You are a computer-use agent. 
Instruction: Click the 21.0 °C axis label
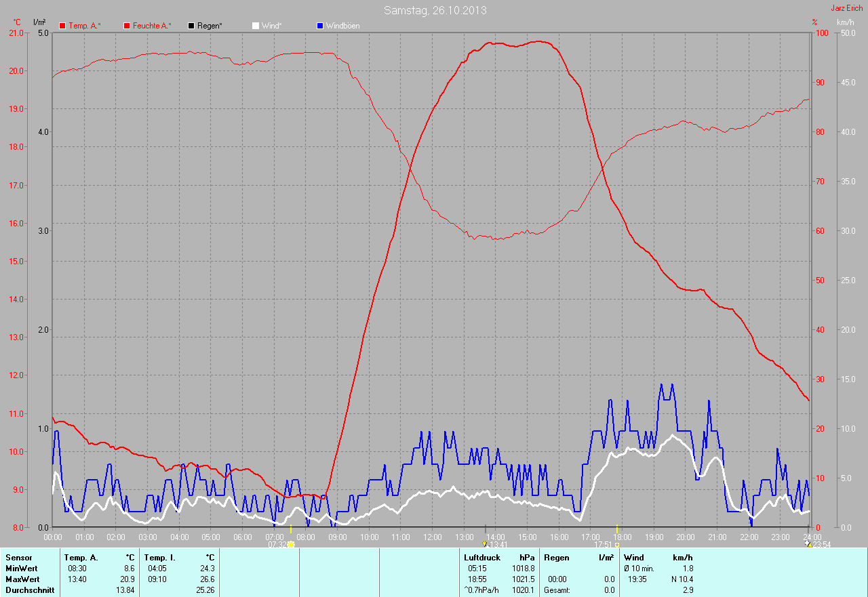15,33
